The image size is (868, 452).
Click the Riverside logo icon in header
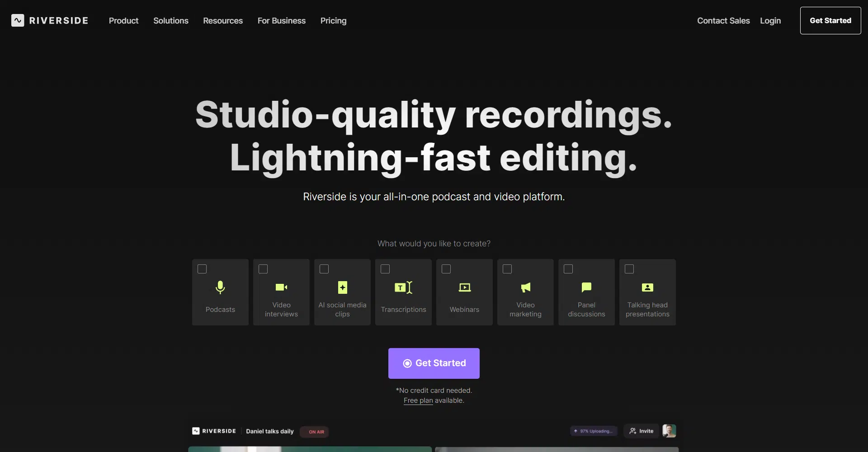point(18,20)
